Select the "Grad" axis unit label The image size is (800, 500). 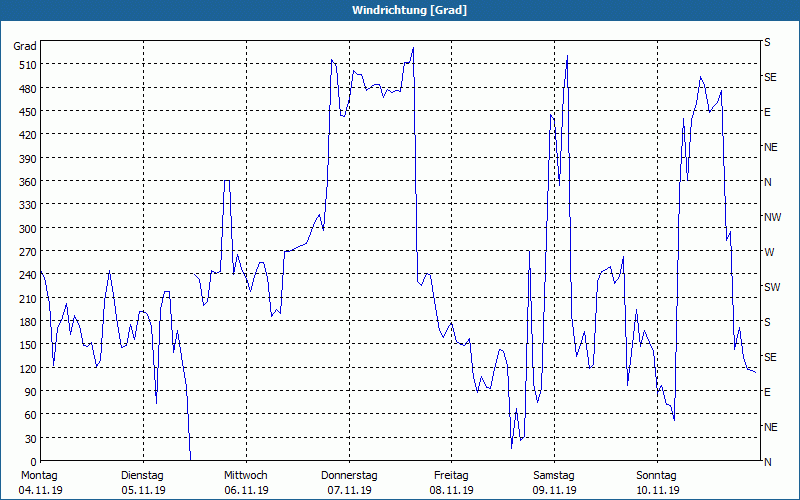tap(25, 46)
